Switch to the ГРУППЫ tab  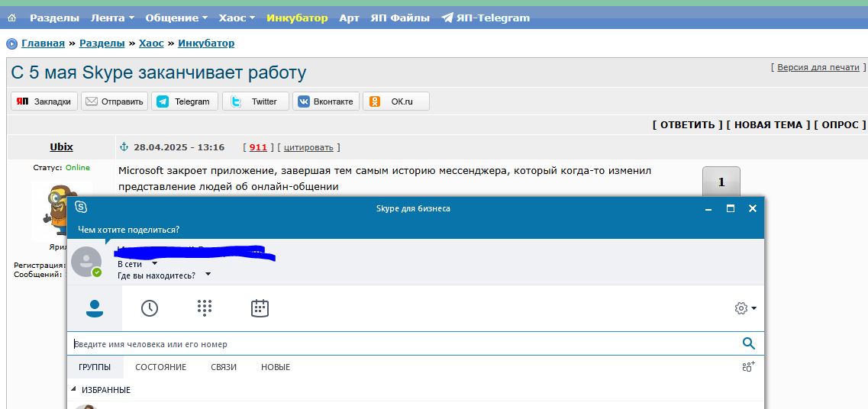(x=95, y=367)
